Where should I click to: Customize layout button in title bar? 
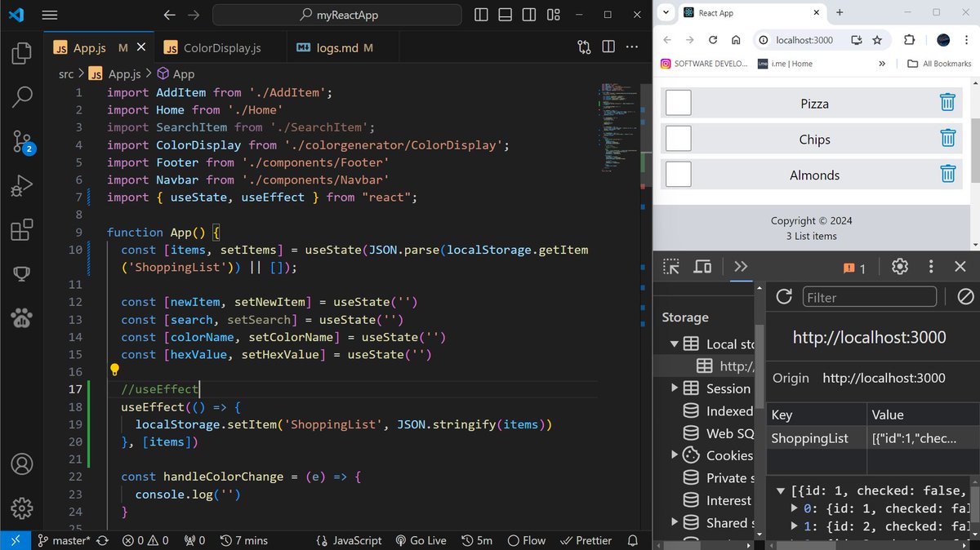point(554,15)
